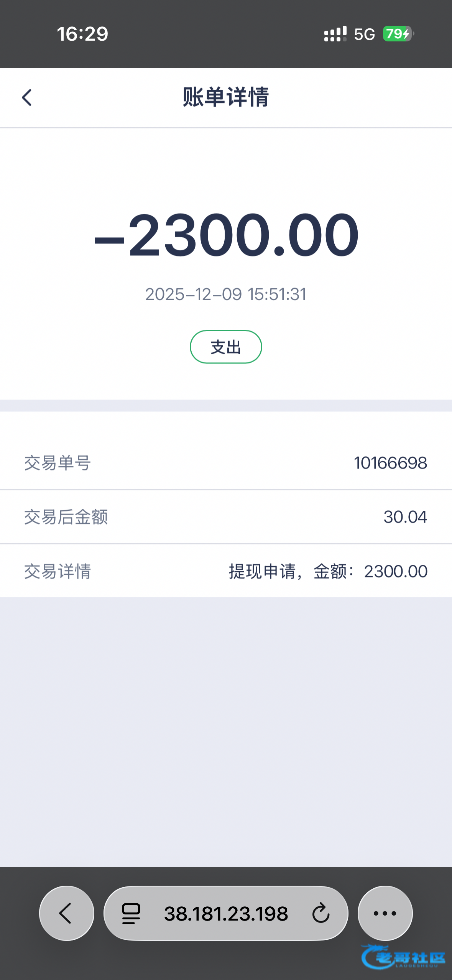Screen dimensions: 452x980
Task: Tap the 2025-12-09 15:51:31 timestamp
Action: [x=226, y=294]
